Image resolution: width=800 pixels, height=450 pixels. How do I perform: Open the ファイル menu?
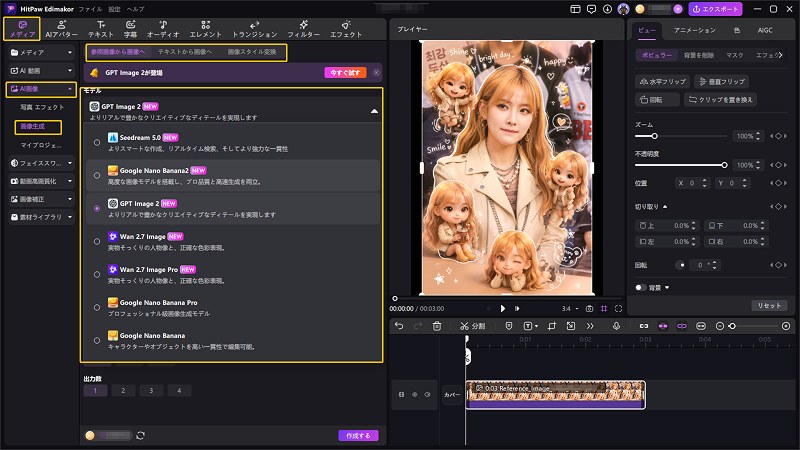pyautogui.click(x=90, y=9)
